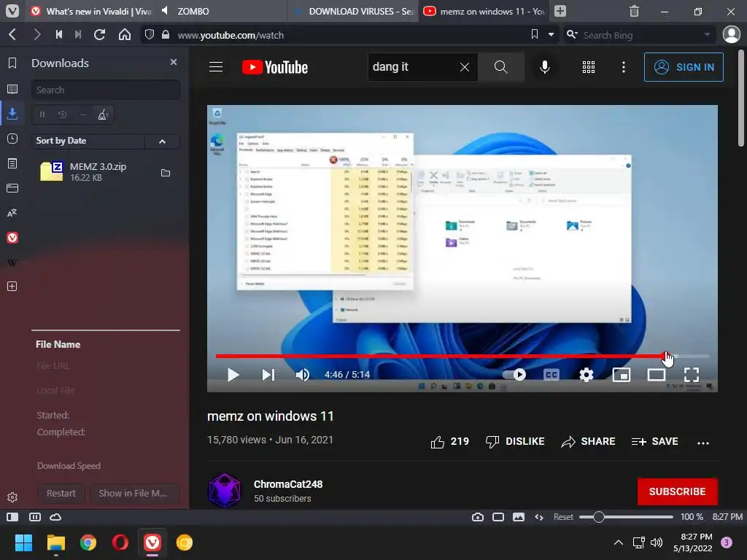Click the SIGN IN button

(x=684, y=67)
